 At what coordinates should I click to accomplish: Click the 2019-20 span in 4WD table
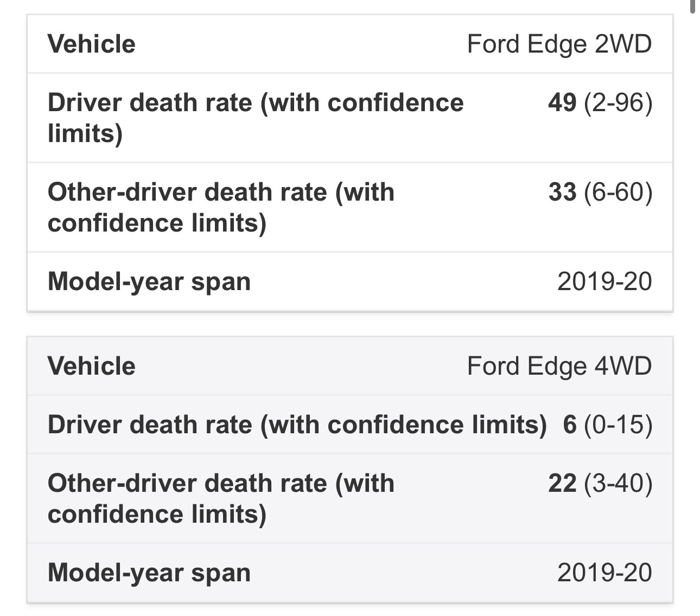point(604,573)
